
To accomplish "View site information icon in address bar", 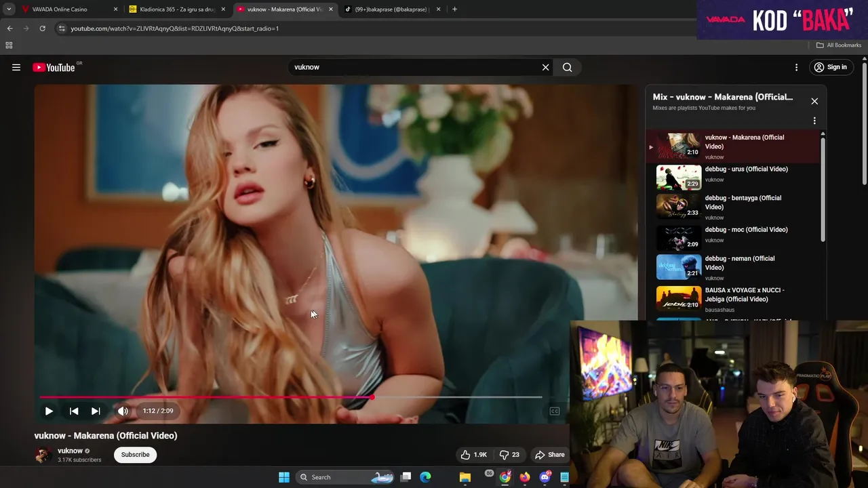I will (x=62, y=28).
